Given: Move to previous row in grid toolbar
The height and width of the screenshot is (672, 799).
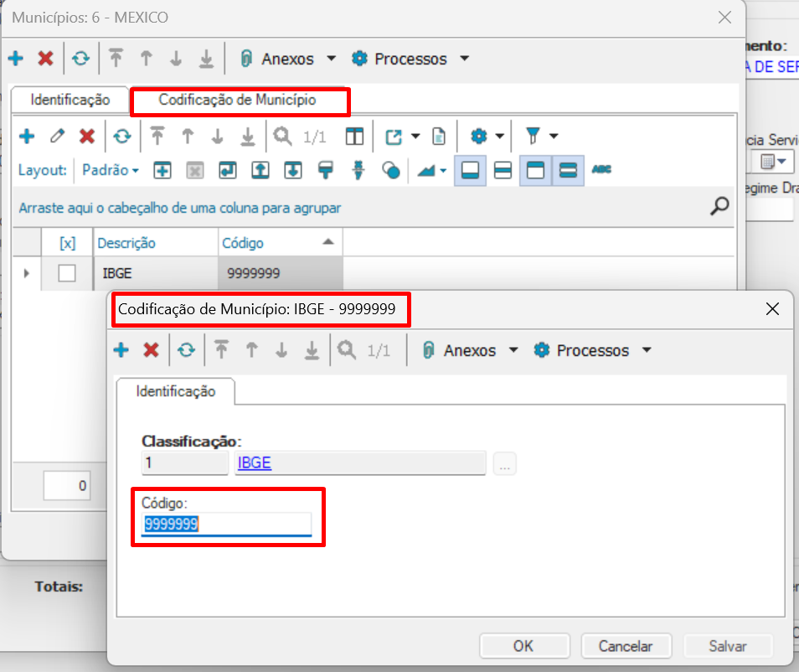Looking at the screenshot, I should pyautogui.click(x=188, y=136).
